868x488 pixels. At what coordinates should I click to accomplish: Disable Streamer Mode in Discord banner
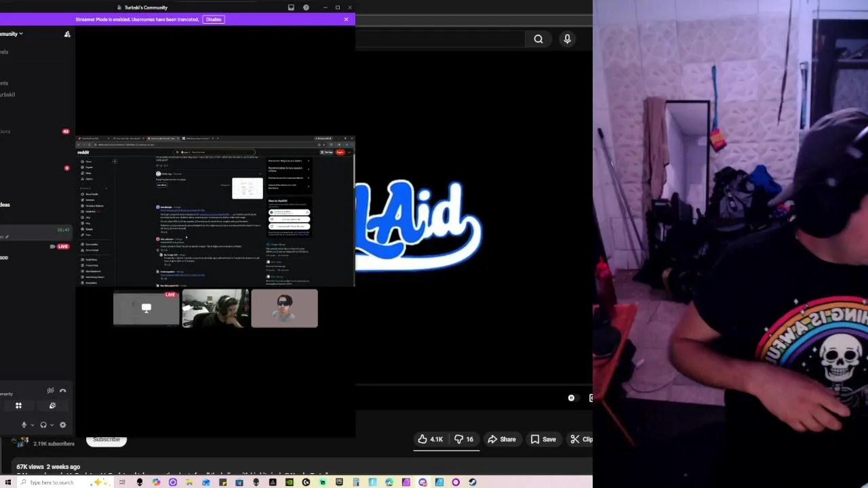coord(214,20)
